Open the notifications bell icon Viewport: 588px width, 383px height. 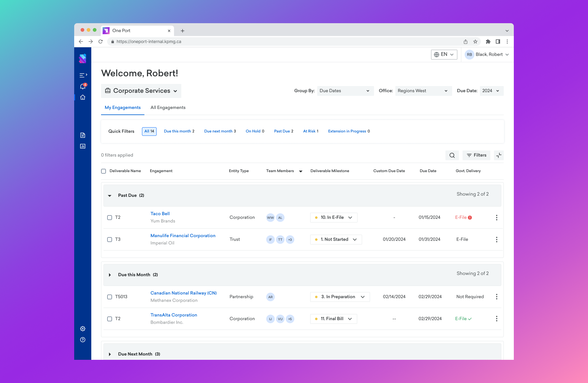tap(83, 86)
